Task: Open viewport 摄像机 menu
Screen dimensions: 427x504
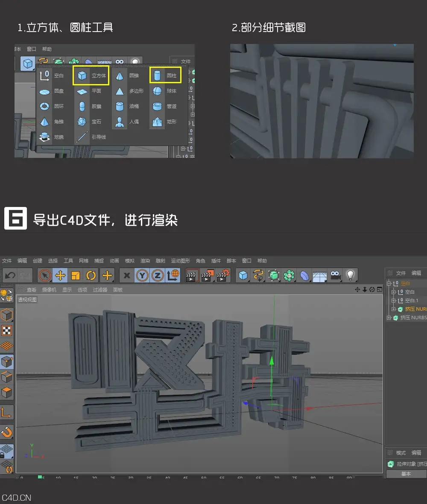Action: point(49,290)
